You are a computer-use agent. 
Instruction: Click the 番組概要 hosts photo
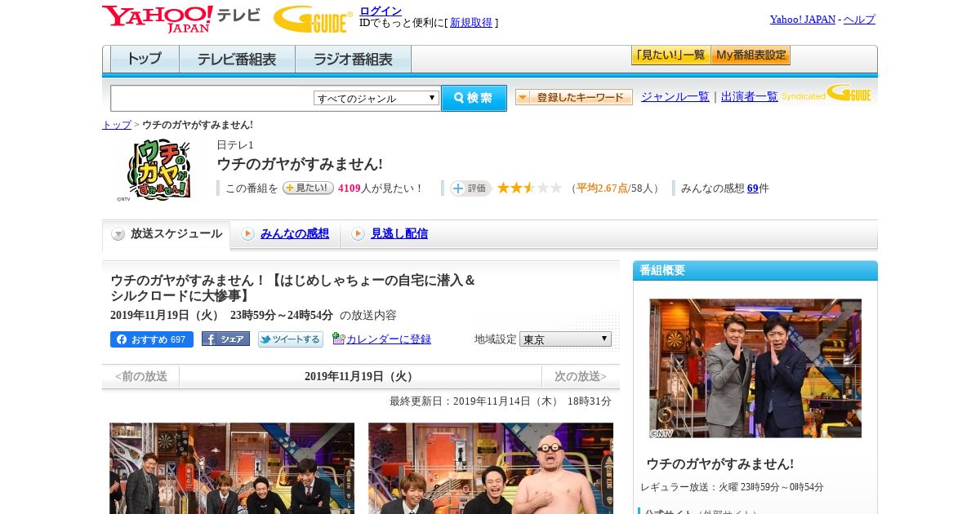click(755, 368)
